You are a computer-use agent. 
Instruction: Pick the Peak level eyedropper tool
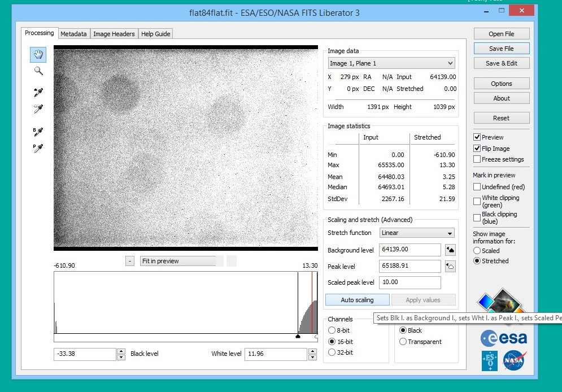pyautogui.click(x=38, y=108)
